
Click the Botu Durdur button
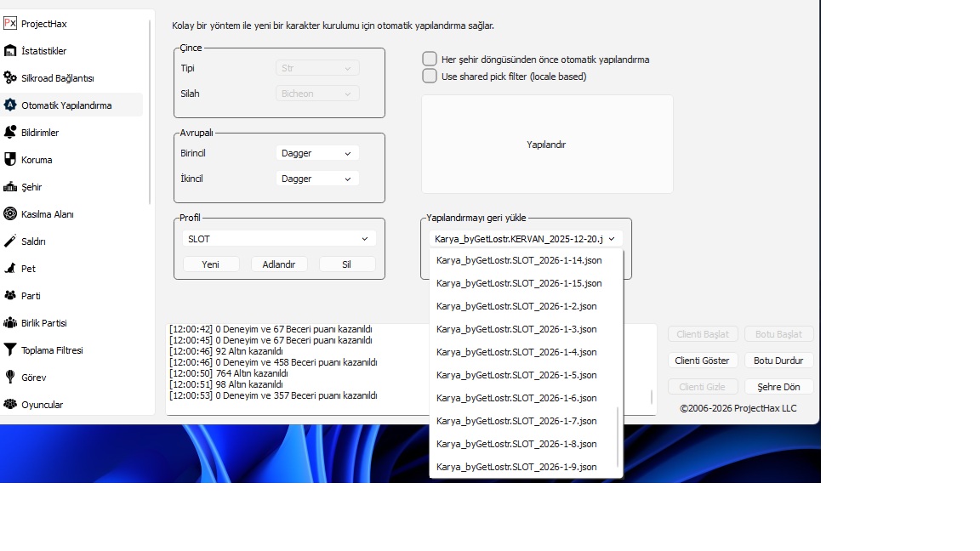coord(778,361)
